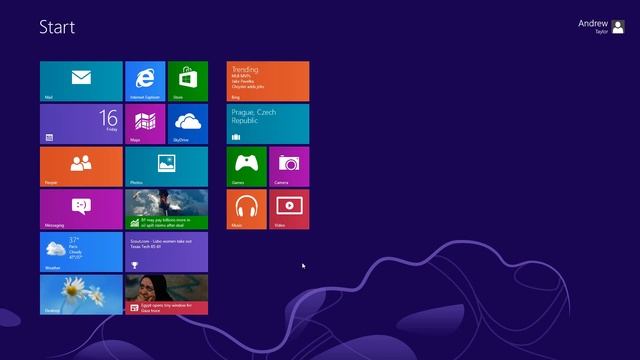
Task: Launch Internet Explorer tile
Action: [x=145, y=81]
